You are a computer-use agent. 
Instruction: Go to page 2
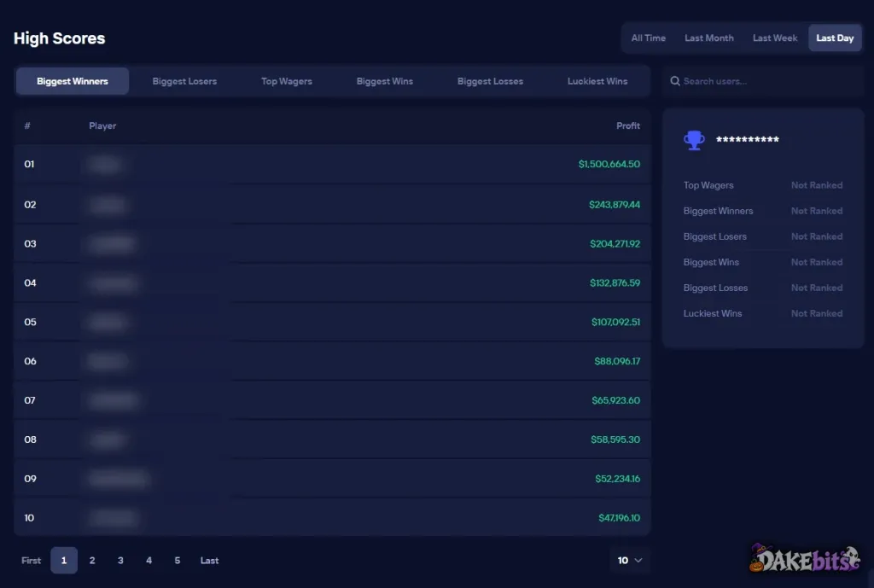coord(92,560)
